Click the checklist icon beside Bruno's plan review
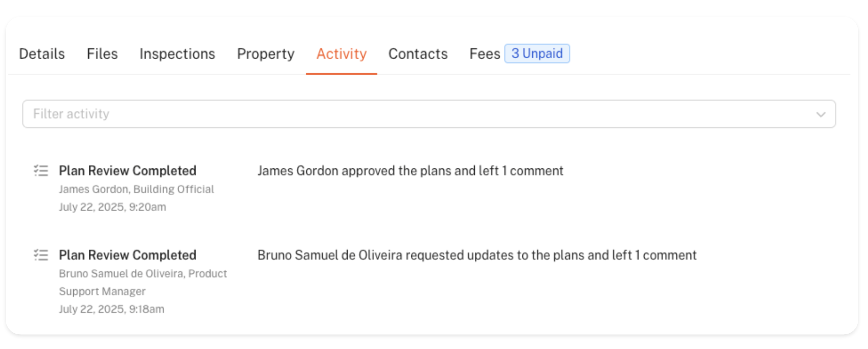 pyautogui.click(x=41, y=255)
